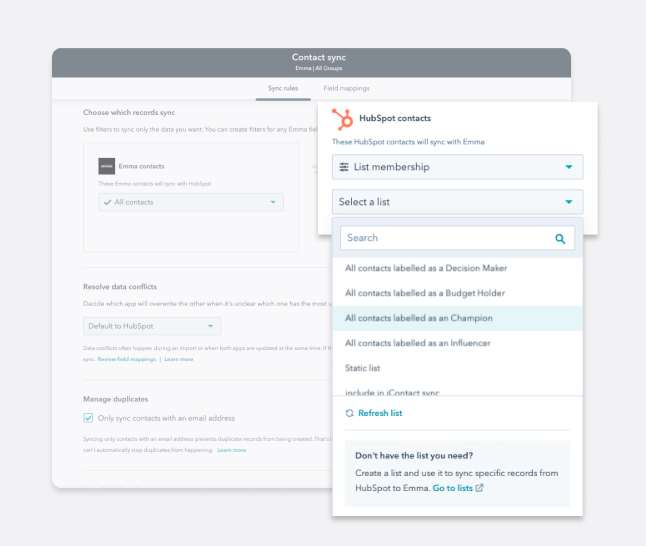Click the external link icon after Go to lists
Screen dimensions: 646x546
pyautogui.click(x=479, y=488)
